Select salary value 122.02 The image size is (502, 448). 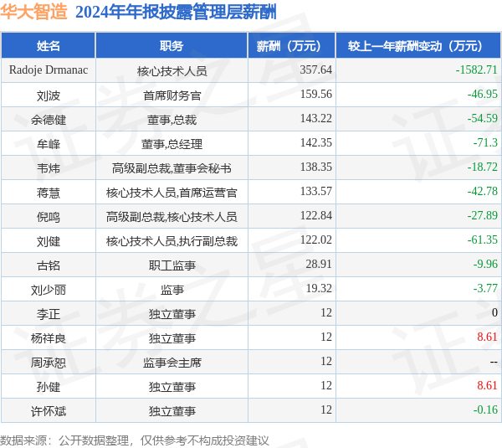point(316,239)
